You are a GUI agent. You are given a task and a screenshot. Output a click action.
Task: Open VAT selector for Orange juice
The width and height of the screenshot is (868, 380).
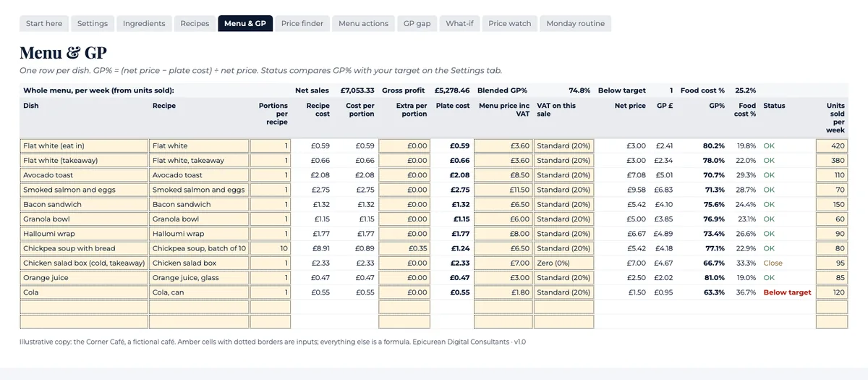pos(564,277)
